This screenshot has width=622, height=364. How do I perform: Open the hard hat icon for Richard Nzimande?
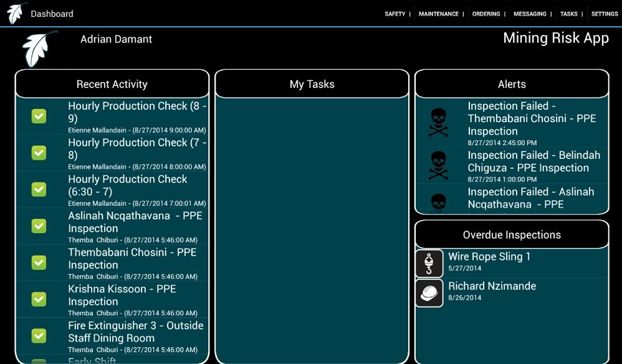tap(429, 294)
